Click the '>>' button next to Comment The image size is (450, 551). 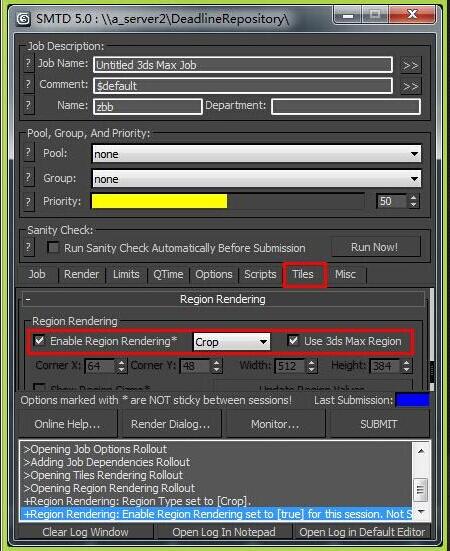point(410,86)
